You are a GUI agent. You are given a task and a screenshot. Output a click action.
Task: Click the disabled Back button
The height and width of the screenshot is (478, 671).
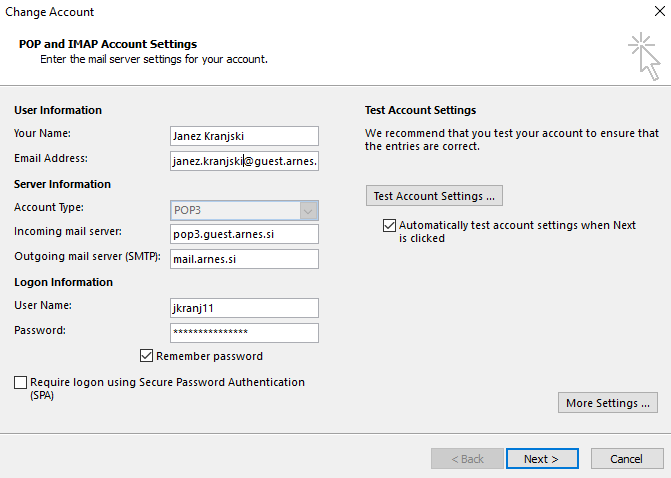(467, 459)
